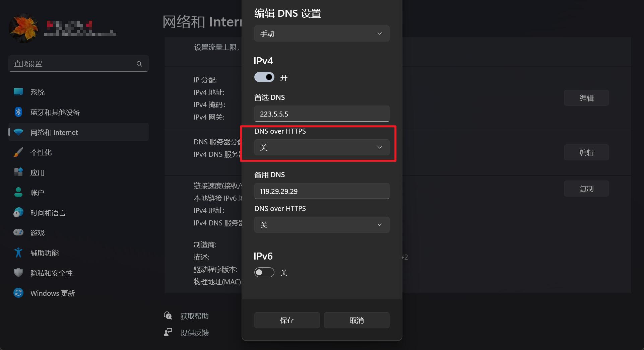The image size is (644, 350).
Task: Open Personalization via its paintbrush icon
Action: tap(18, 152)
